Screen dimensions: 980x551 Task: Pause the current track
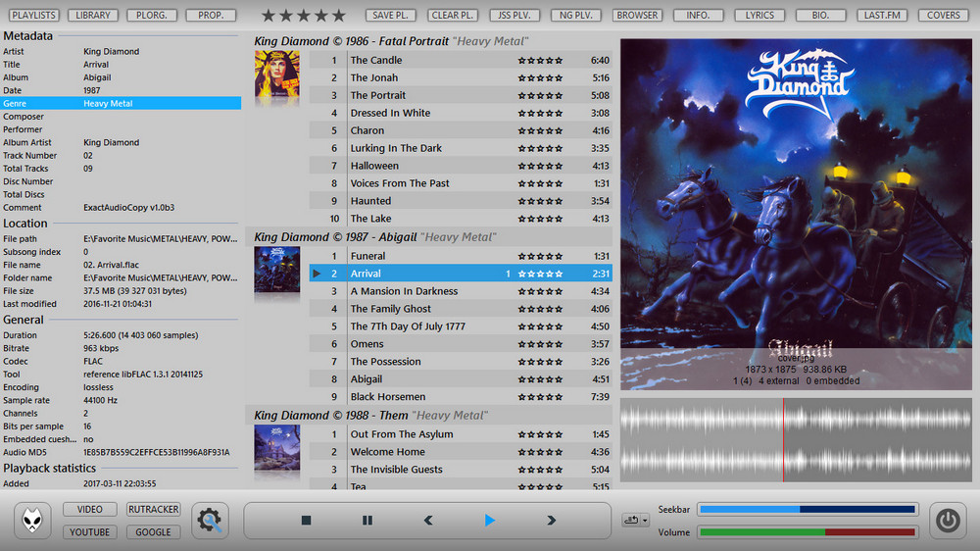tap(367, 521)
